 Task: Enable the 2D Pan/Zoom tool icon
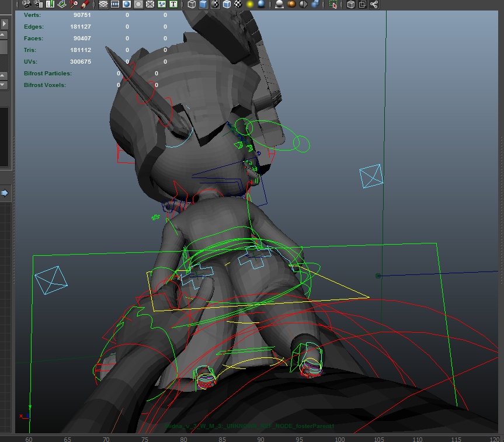click(74, 4)
